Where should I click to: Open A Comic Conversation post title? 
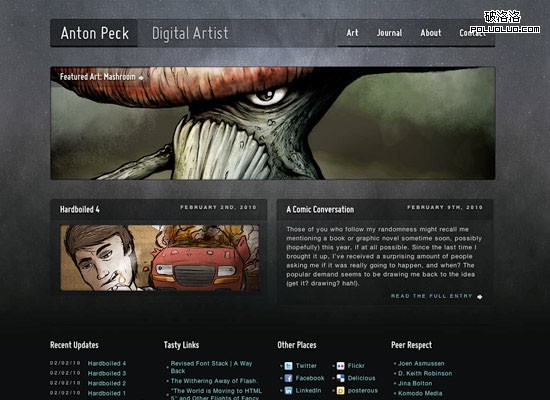point(320,209)
